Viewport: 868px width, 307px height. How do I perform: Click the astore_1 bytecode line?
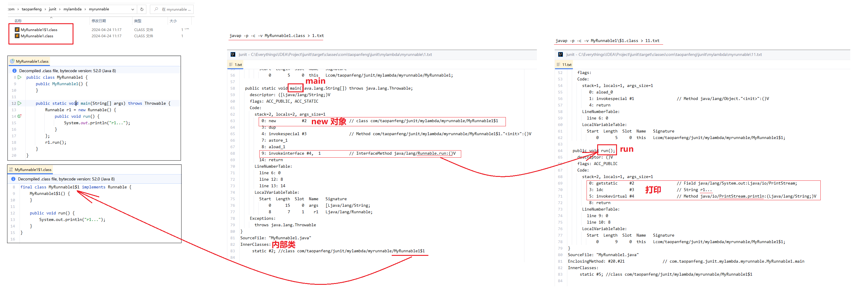coord(274,140)
